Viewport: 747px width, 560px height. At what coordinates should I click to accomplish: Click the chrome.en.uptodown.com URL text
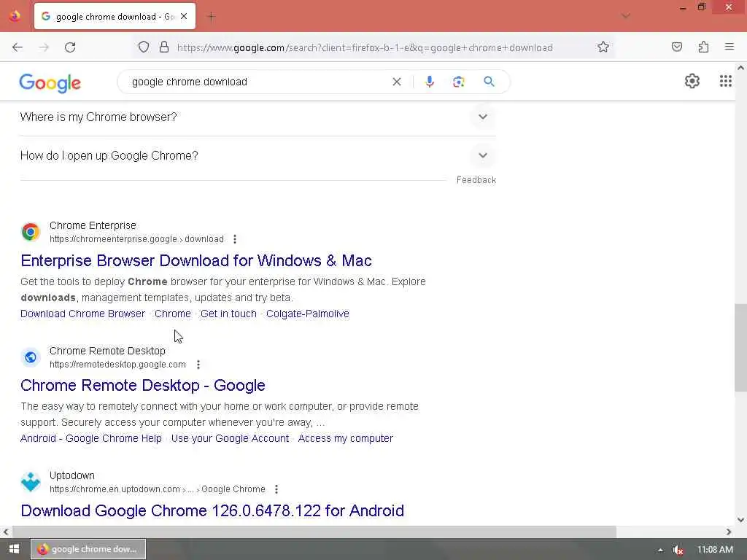[158, 489]
